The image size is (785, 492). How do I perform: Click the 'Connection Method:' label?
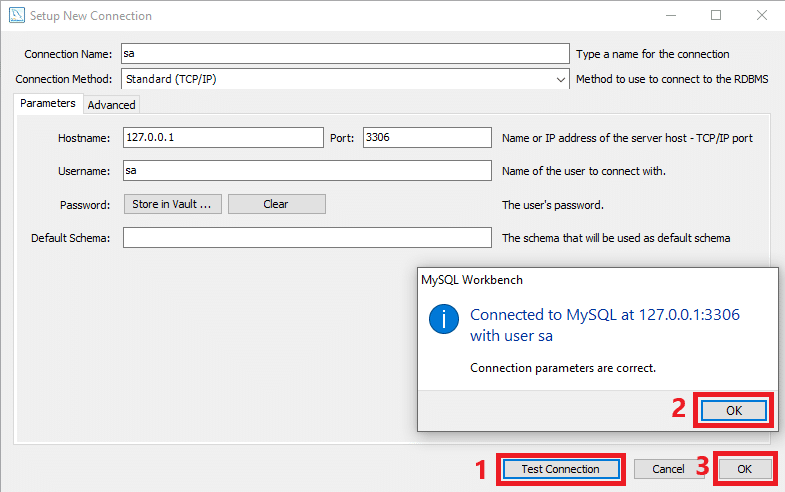tap(64, 79)
